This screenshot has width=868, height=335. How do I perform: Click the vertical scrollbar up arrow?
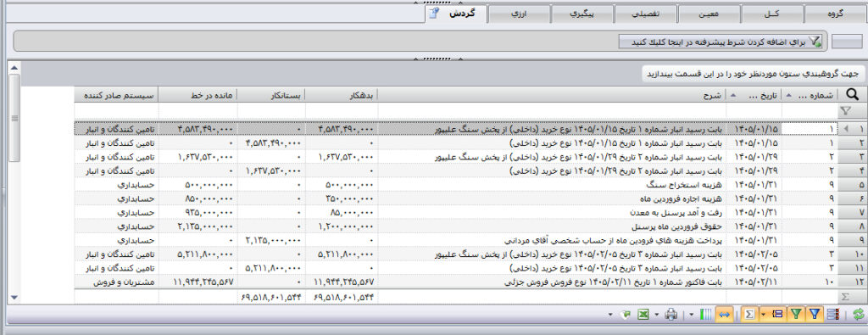tap(14, 68)
